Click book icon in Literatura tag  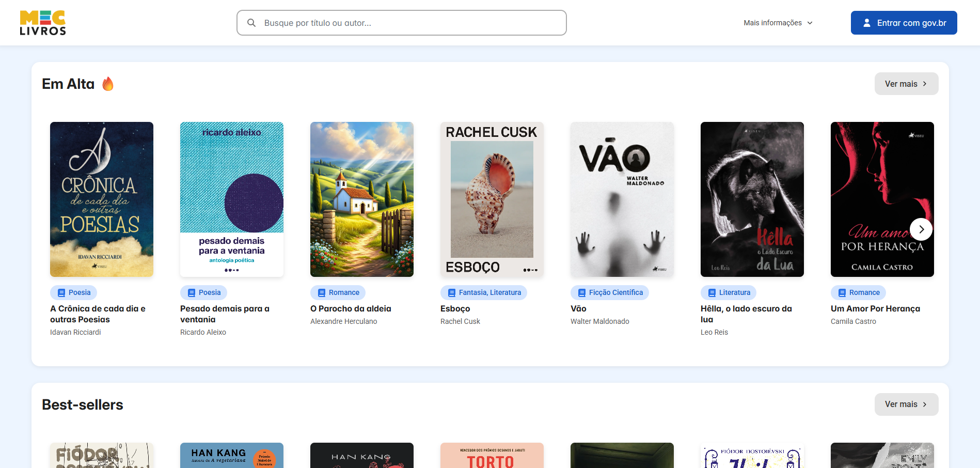pyautogui.click(x=712, y=292)
